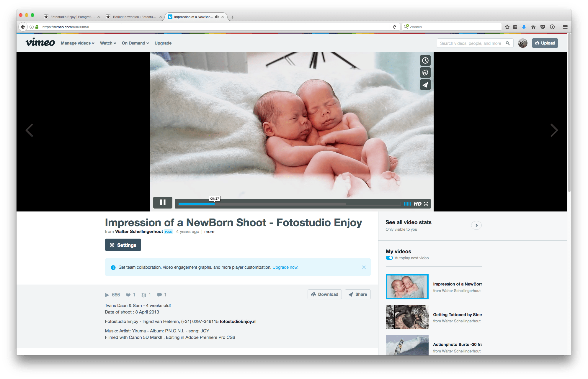Viewport: 588px width, 379px height.
Task: Click the magnifier search icon
Action: click(508, 43)
